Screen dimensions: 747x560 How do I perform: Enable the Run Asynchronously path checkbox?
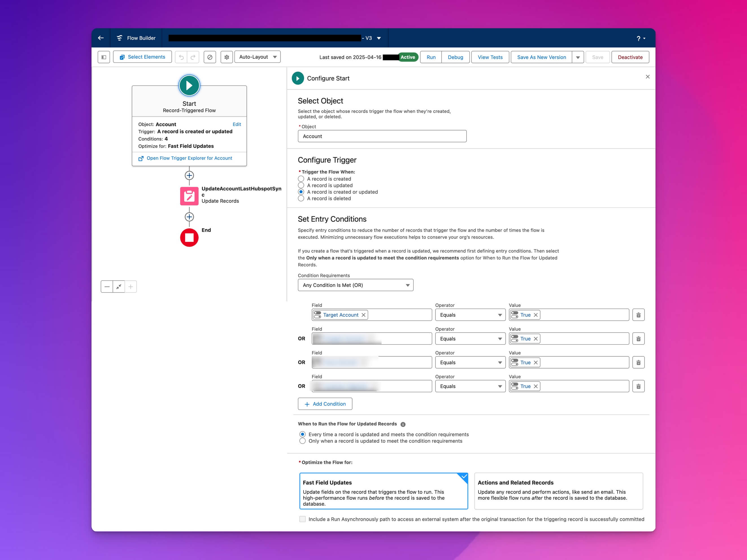tap(302, 519)
